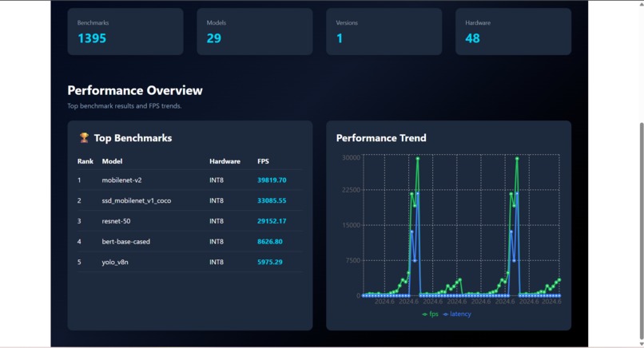Click the 15000 y-axis label
The image size is (644, 348).
351,225
